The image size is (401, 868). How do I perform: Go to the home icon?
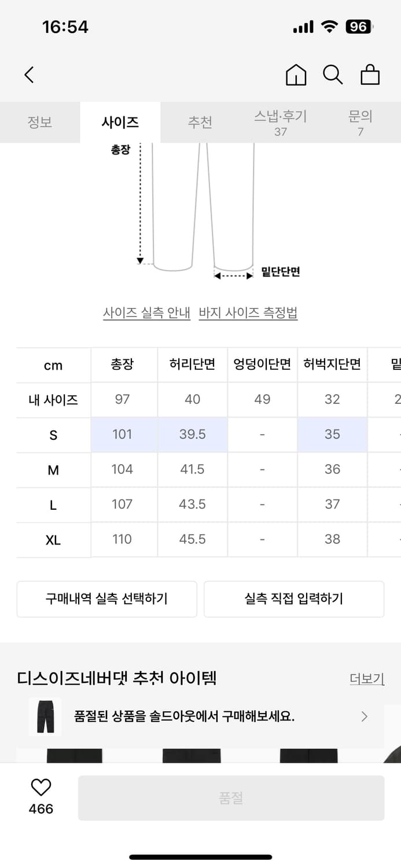pyautogui.click(x=296, y=75)
